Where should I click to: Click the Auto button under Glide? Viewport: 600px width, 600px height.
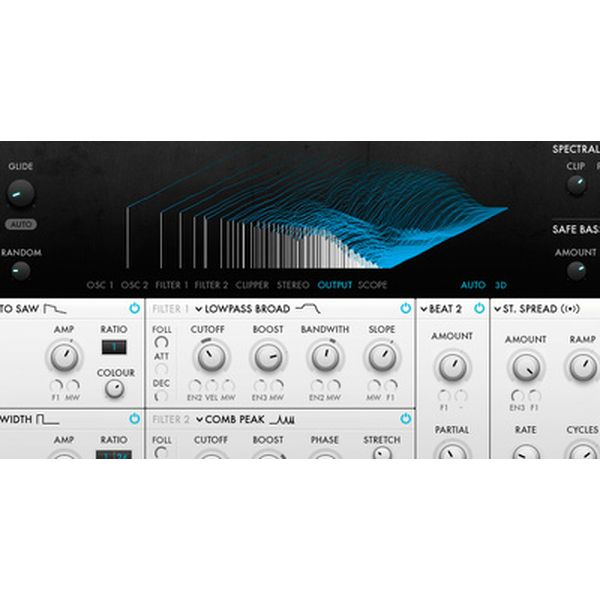[x=20, y=225]
